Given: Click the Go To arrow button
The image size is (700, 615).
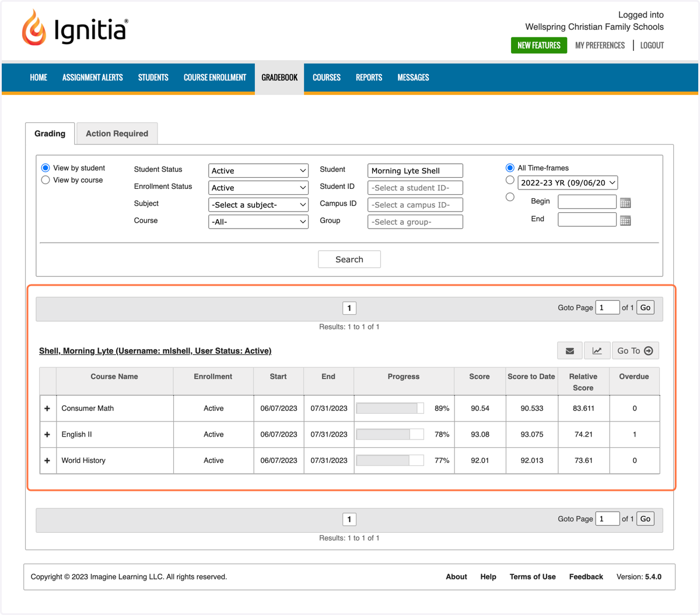Looking at the screenshot, I should tap(635, 351).
